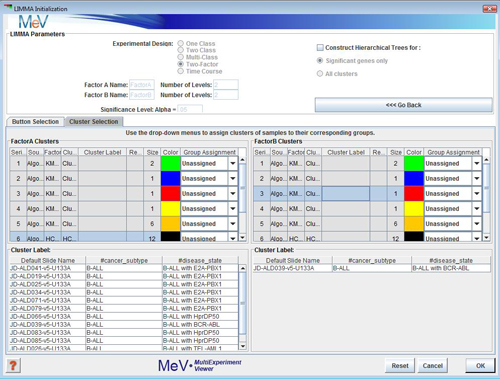Select Significant genes only radio option
The image size is (500, 379).
320,61
